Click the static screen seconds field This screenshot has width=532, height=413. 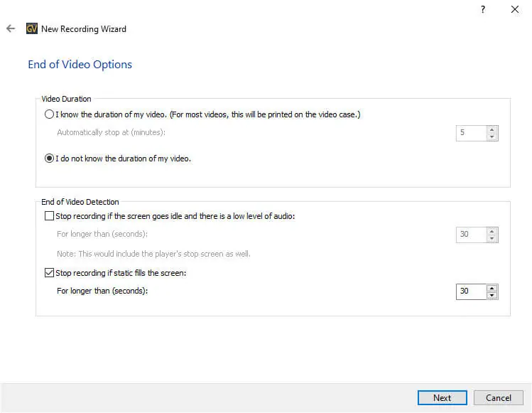[471, 291]
